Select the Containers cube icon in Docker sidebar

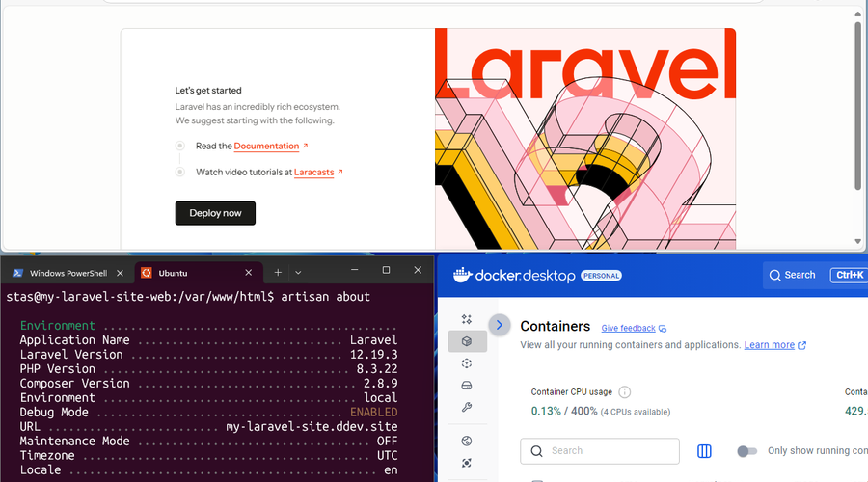coord(467,341)
